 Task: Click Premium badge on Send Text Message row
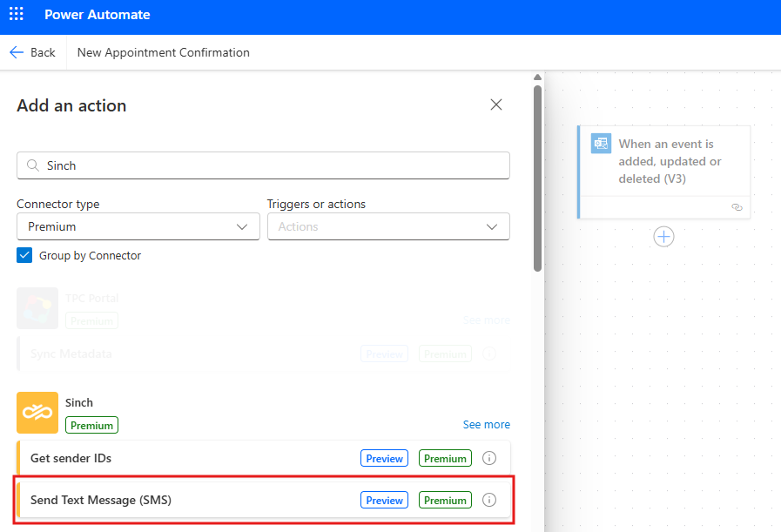445,500
